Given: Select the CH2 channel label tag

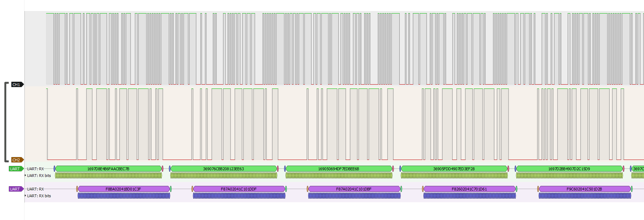Looking at the screenshot, I should point(17,160).
